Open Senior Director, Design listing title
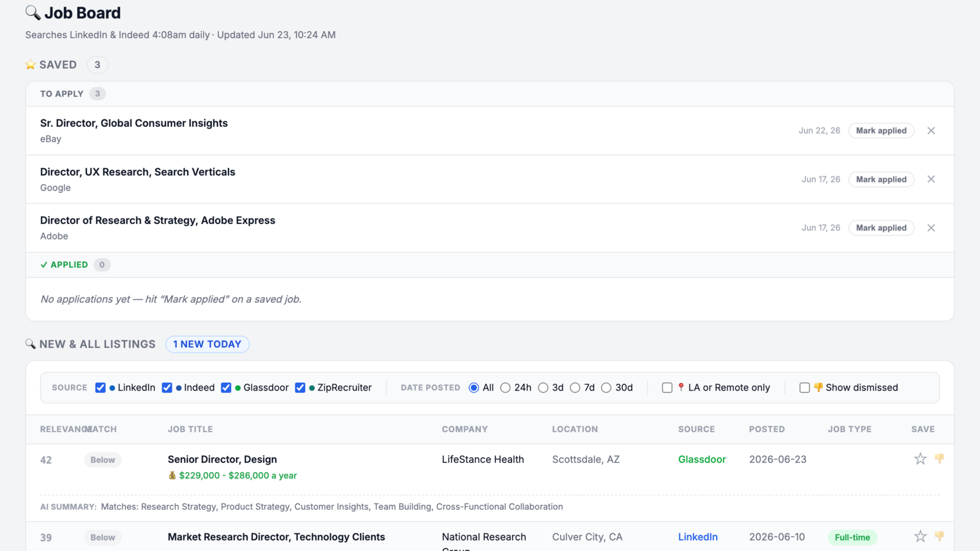This screenshot has width=980, height=551. click(x=222, y=459)
